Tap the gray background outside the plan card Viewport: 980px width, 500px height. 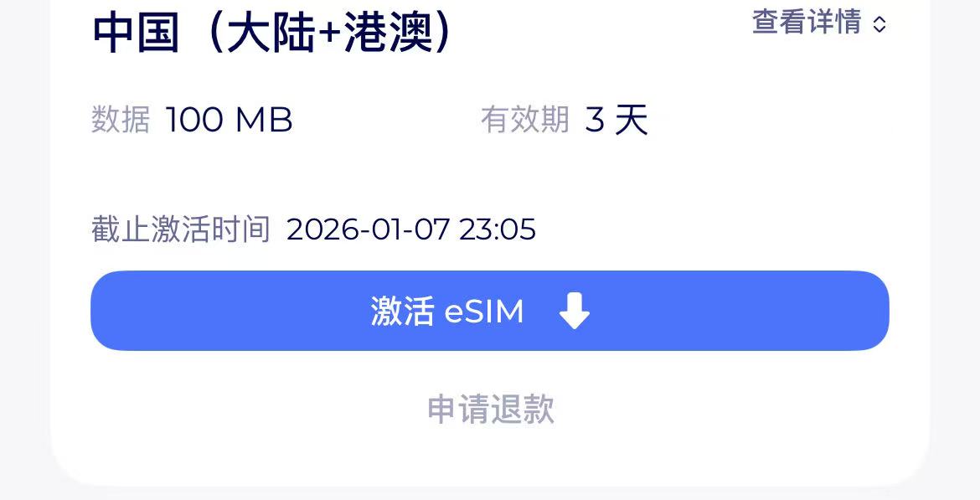25,250
